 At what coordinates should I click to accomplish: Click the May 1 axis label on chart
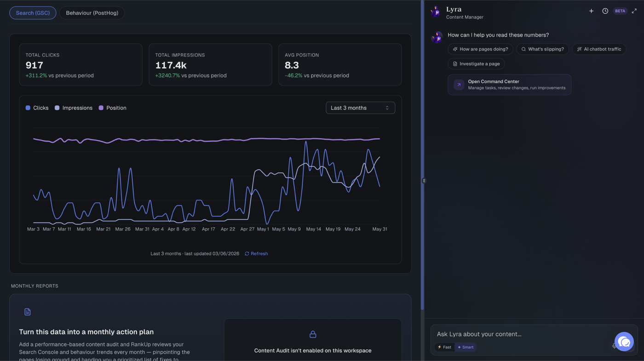tap(263, 229)
